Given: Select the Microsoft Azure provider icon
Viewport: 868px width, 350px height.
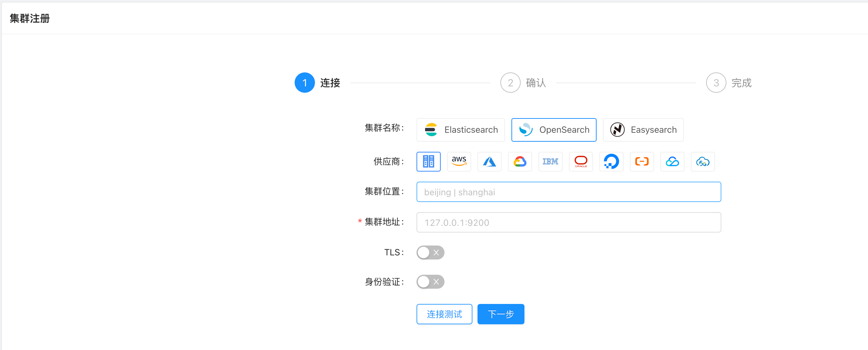Looking at the screenshot, I should point(489,162).
